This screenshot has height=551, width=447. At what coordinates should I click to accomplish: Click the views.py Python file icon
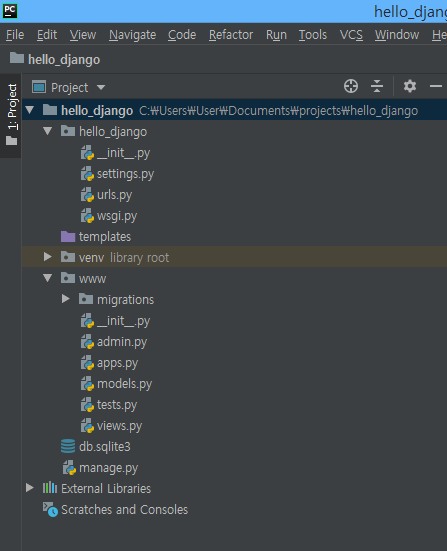coord(87,426)
